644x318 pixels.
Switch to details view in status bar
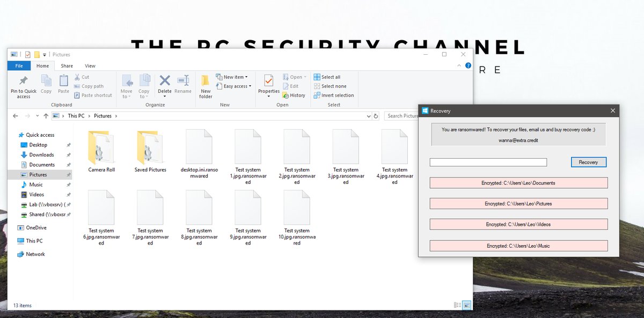coord(457,305)
